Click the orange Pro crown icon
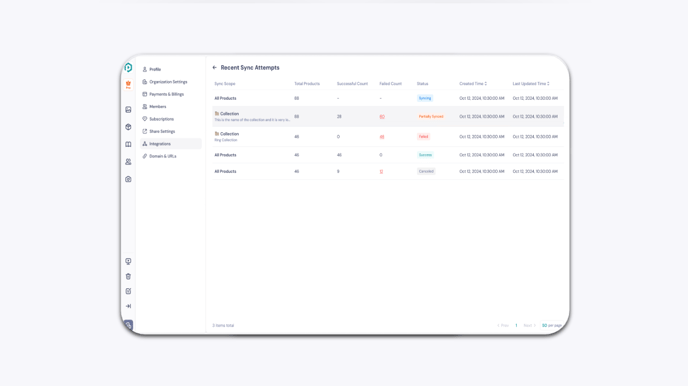Screen dimensions: 688x386 128,85
